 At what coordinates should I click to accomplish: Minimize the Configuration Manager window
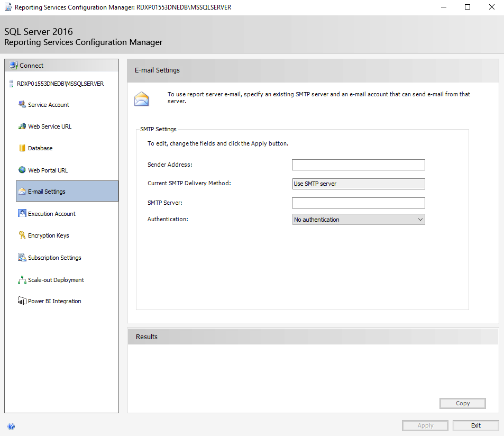coord(444,7)
